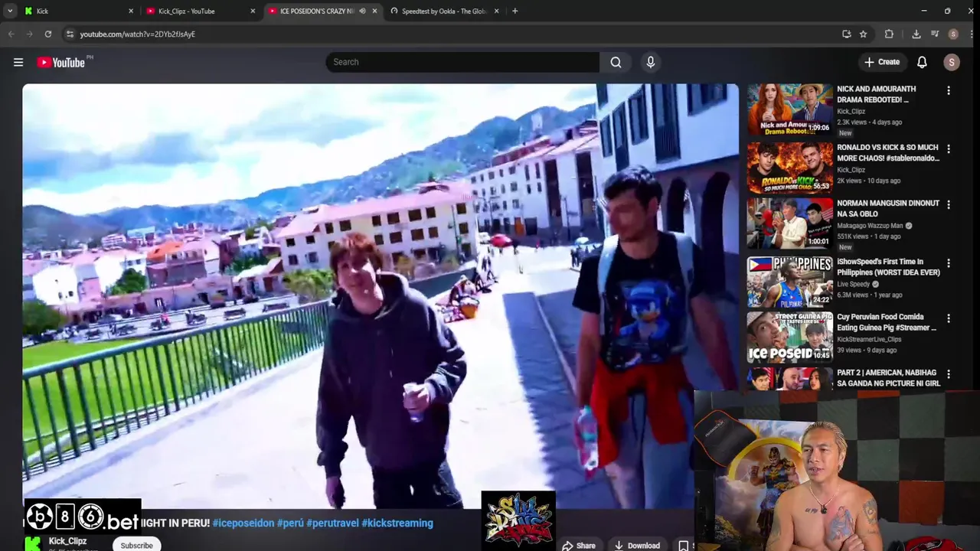Viewport: 980px width, 551px height.
Task: Open Makagago Wazzup Man channel
Action: [x=870, y=226]
